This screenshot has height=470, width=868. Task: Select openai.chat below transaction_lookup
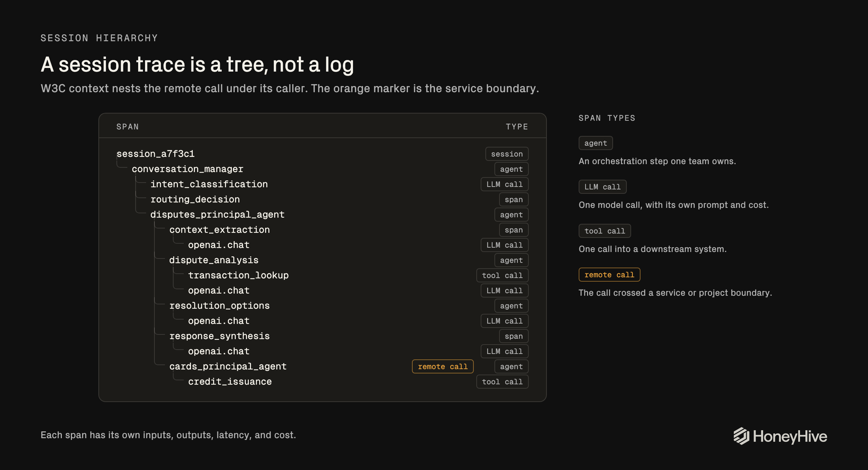(x=219, y=291)
